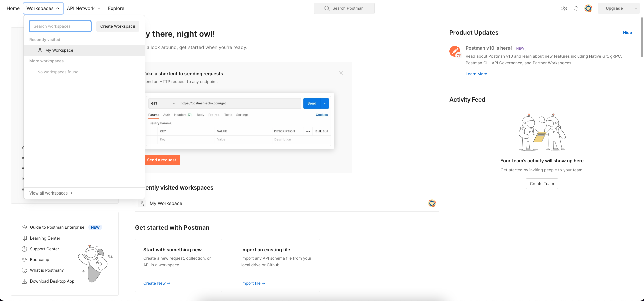Click the blue Send button
Viewport: 644px width, 301px height.
coord(312,103)
